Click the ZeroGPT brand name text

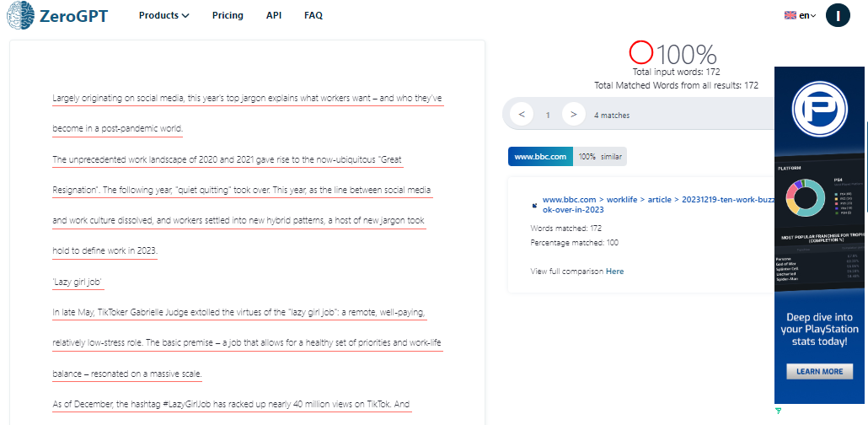coord(73,15)
